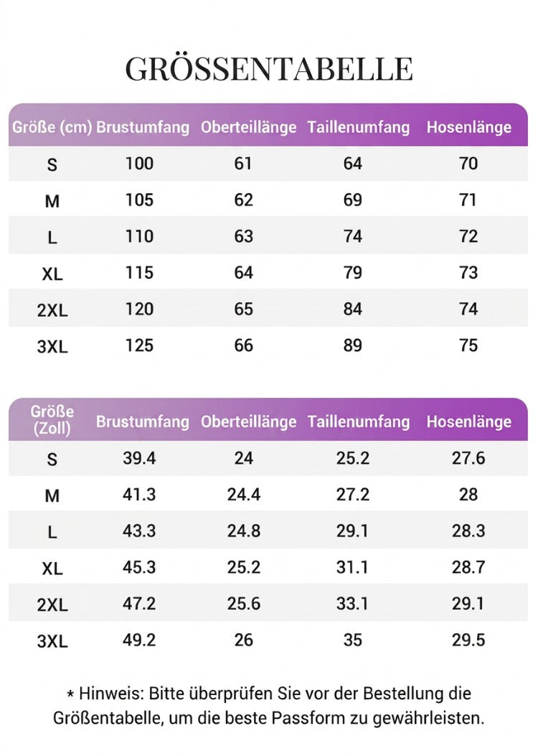Select the Brustumfang header in cm table
The width and height of the screenshot is (538, 756).
click(143, 127)
